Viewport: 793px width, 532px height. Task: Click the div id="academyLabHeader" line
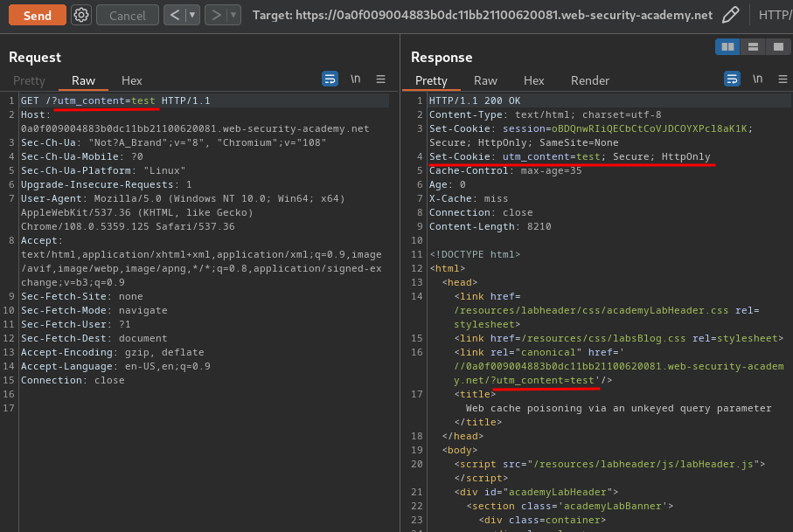tap(536, 492)
